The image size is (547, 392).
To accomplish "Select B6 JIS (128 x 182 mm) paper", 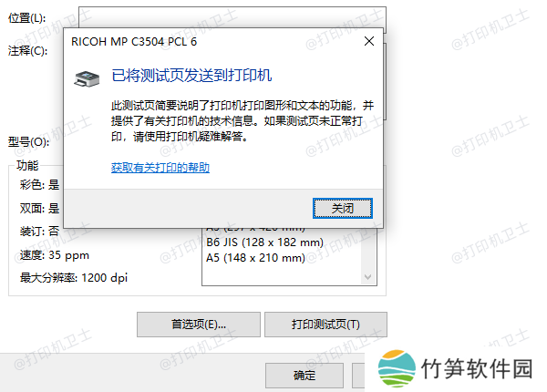I will tap(264, 242).
